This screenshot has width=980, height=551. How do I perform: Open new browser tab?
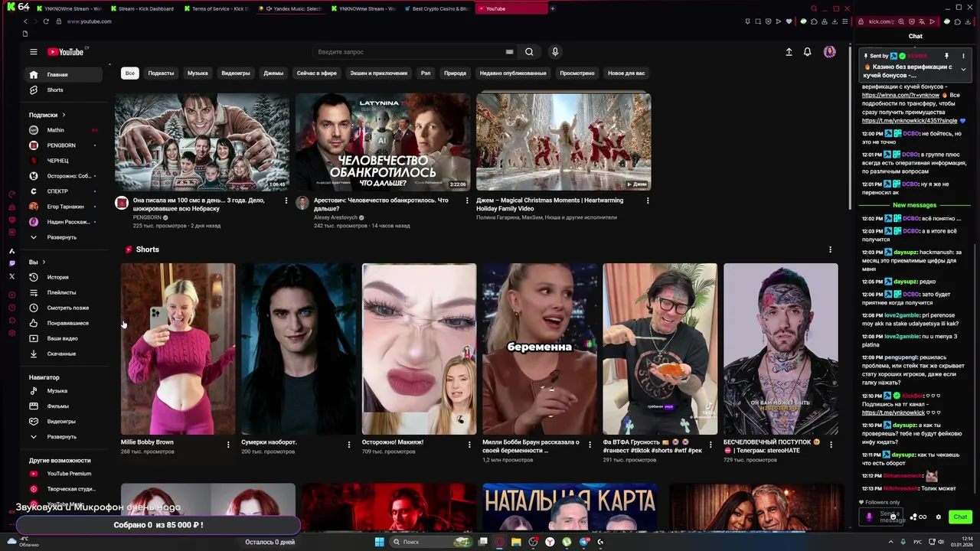[x=552, y=8]
